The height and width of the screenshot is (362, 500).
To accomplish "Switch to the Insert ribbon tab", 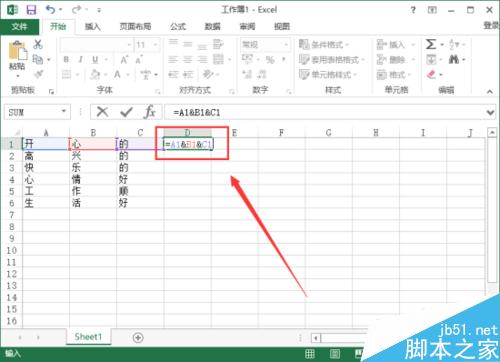I will [x=93, y=27].
